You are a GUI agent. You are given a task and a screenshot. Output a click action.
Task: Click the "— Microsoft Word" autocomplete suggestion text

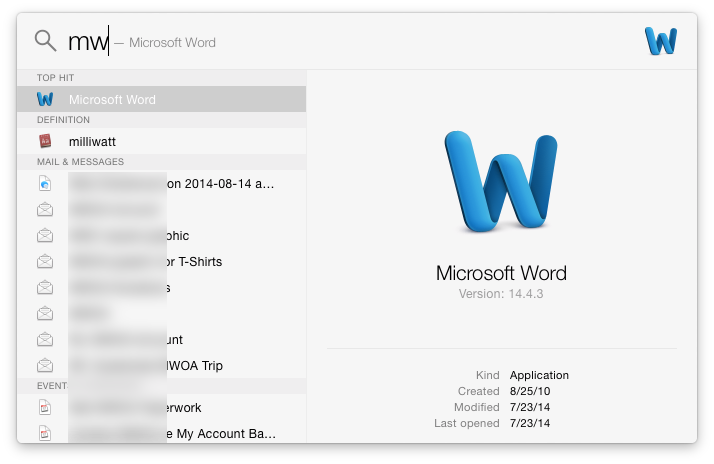click(165, 43)
